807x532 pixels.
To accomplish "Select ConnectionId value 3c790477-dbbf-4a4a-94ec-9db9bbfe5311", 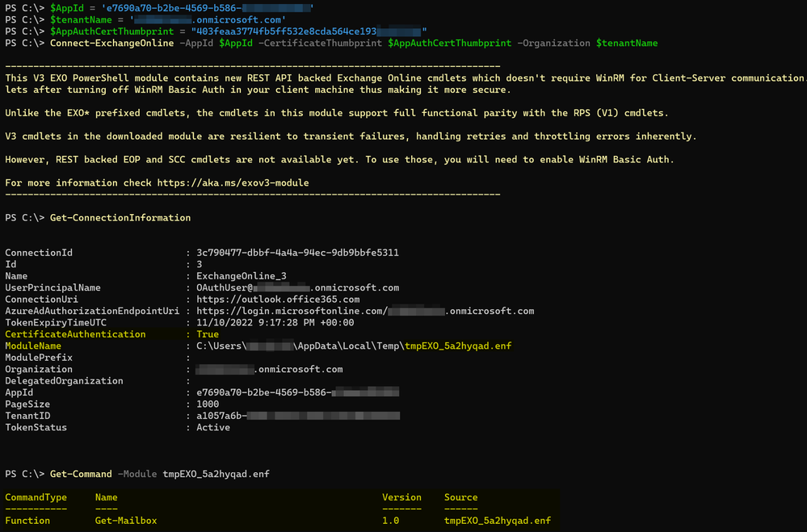I will [x=297, y=253].
